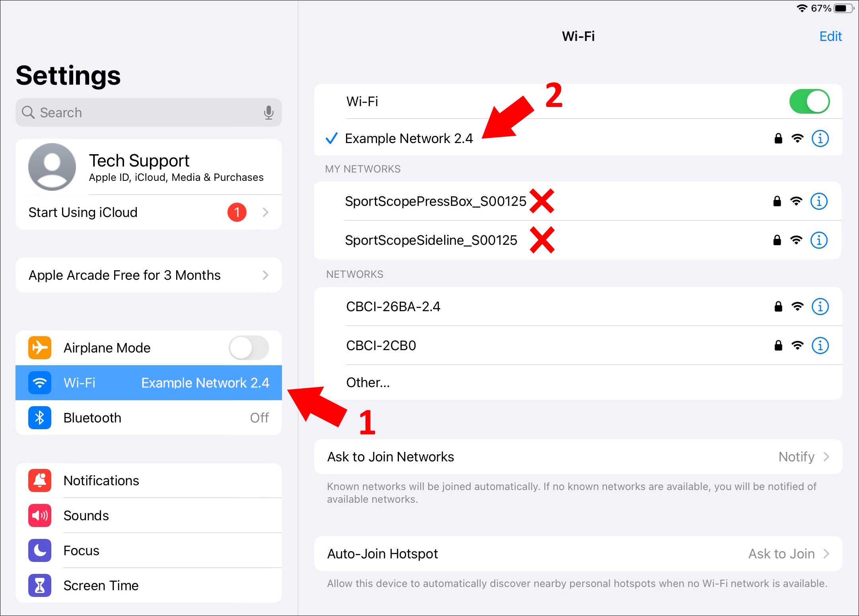The width and height of the screenshot is (859, 616).
Task: Open Notifications settings from sidebar
Action: click(101, 480)
